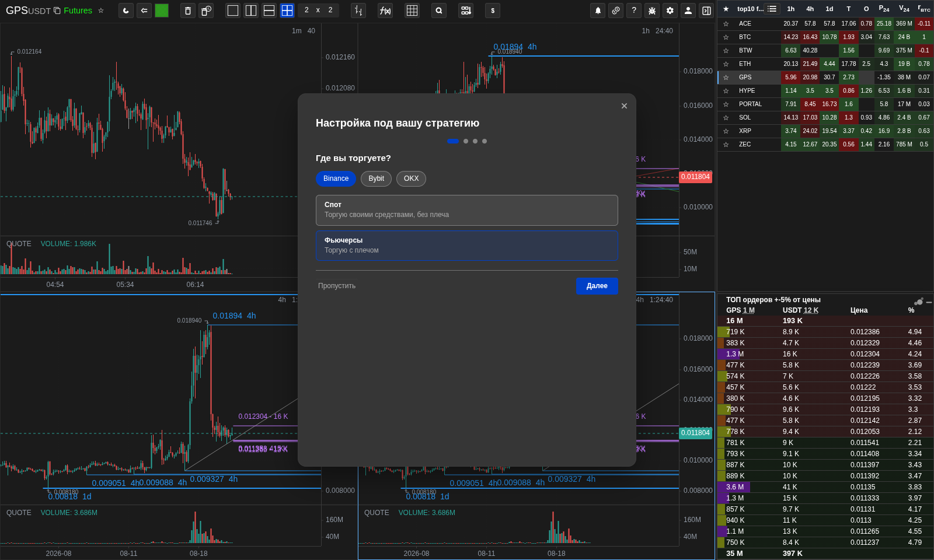Select the two-column chart layout icon

[251, 10]
